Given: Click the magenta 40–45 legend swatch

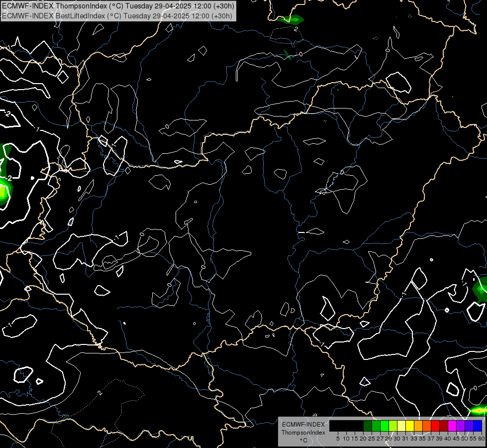Looking at the screenshot, I should pyautogui.click(x=452, y=426).
